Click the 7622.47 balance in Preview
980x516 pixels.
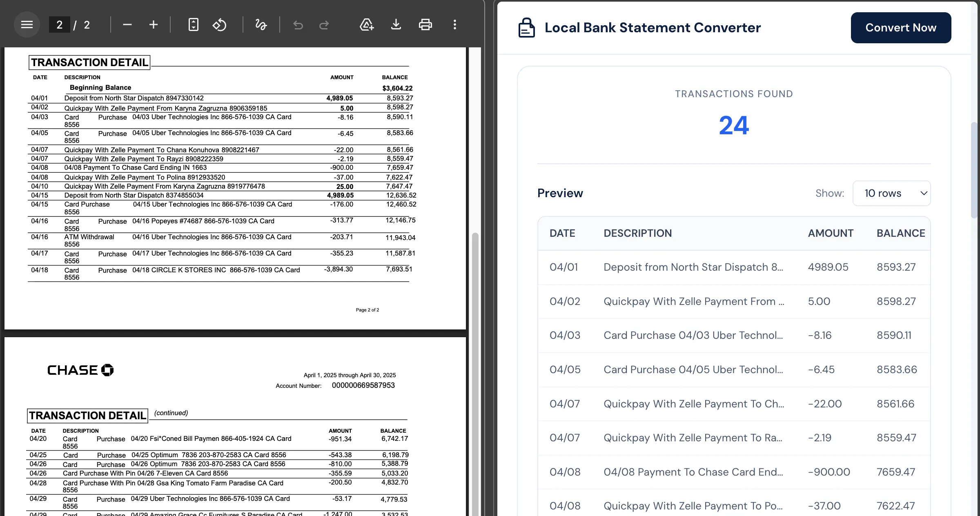pyautogui.click(x=895, y=506)
